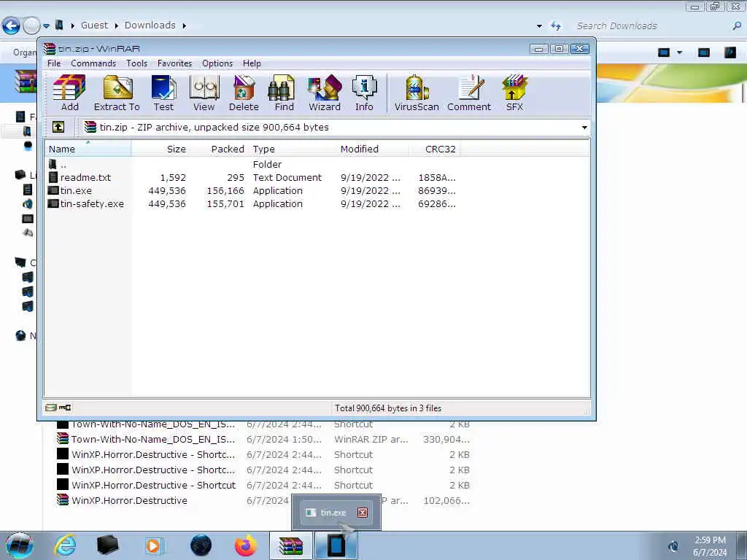Open the Windows Start menu
This screenshot has width=747, height=560.
pos(20,545)
